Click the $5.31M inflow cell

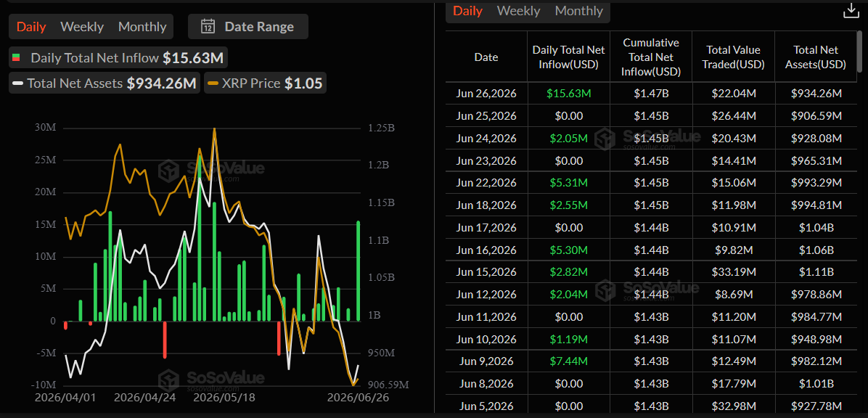tap(568, 183)
